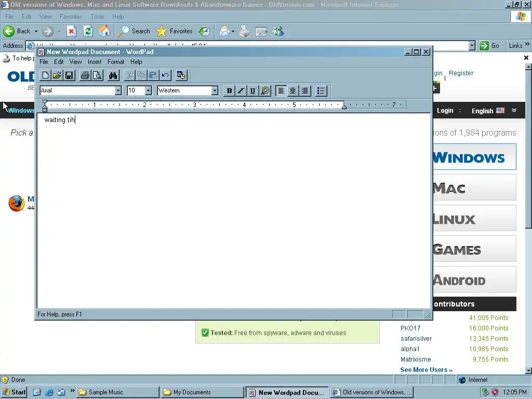Toggle Underline formatting
Image resolution: width=532 pixels, height=399 pixels.
[253, 90]
